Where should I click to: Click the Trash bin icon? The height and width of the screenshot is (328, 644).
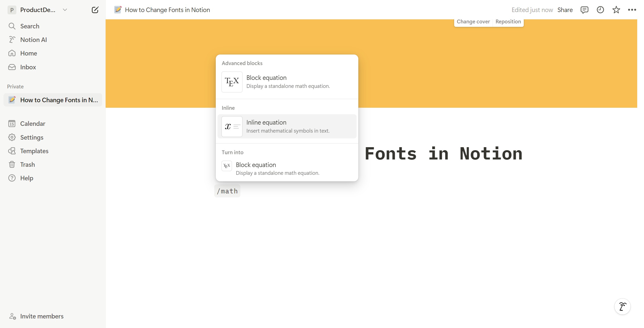12,165
